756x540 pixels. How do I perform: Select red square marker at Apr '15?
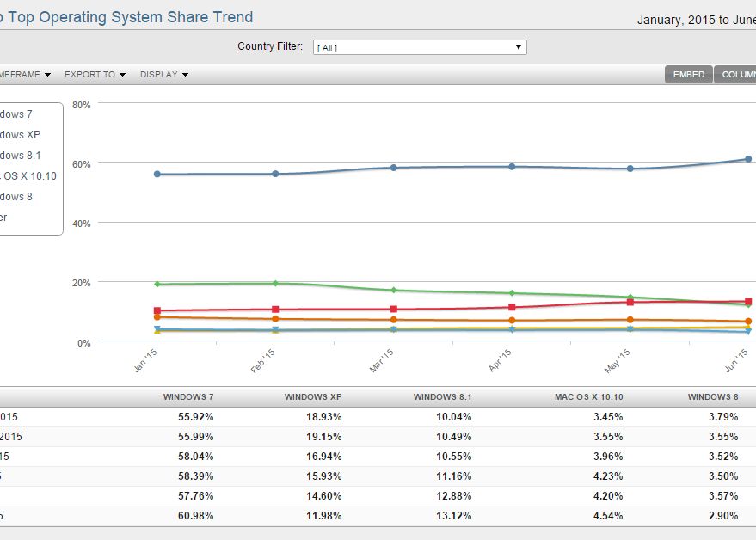(512, 307)
